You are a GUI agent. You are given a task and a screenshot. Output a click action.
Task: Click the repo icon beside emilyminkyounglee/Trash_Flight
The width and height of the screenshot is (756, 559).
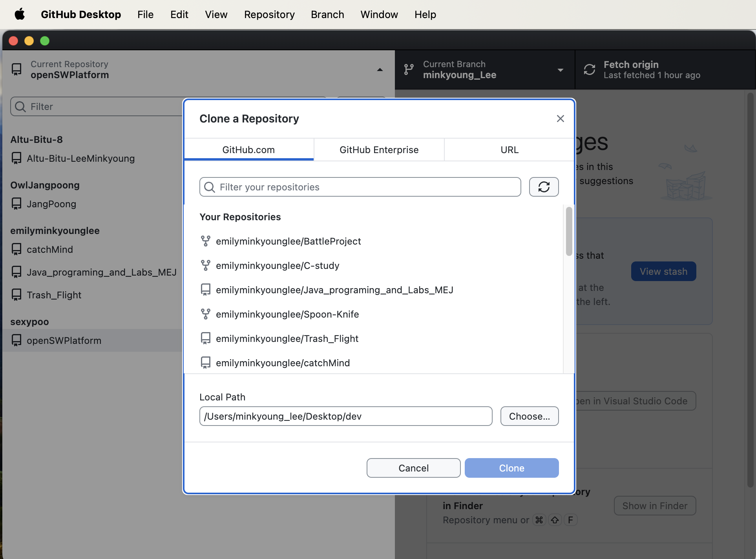(205, 338)
